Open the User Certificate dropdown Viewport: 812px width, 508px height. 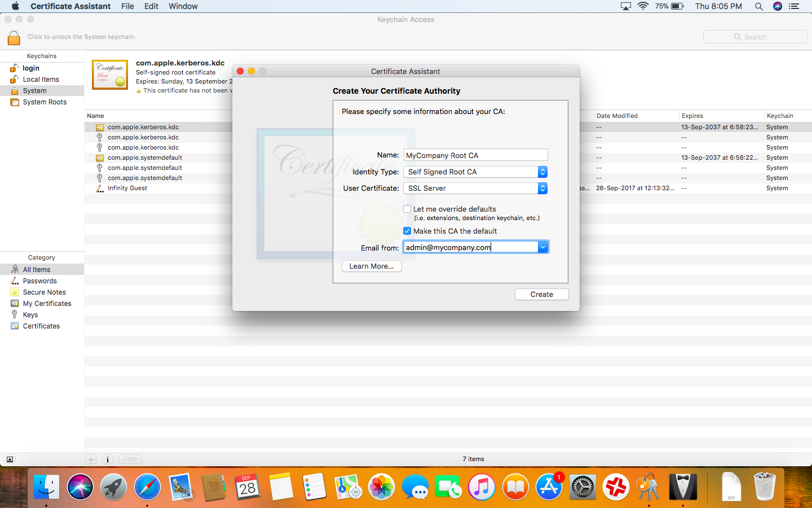[x=475, y=189]
